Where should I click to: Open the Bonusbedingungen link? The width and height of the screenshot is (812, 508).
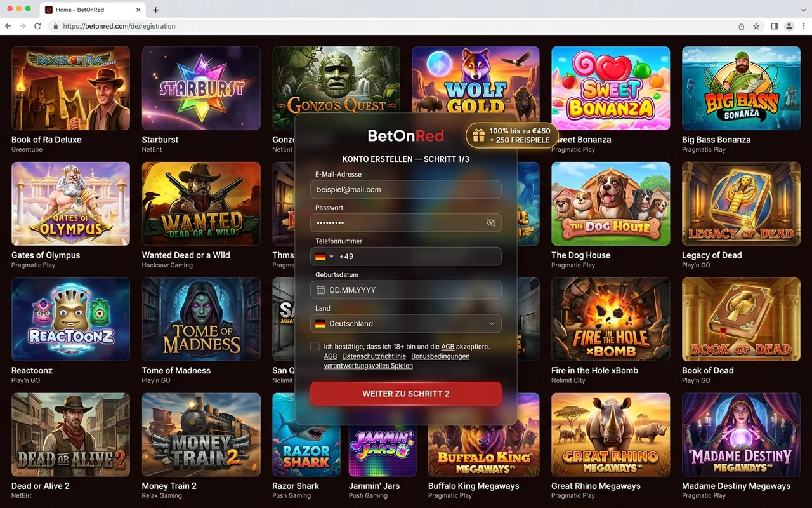pyautogui.click(x=440, y=356)
